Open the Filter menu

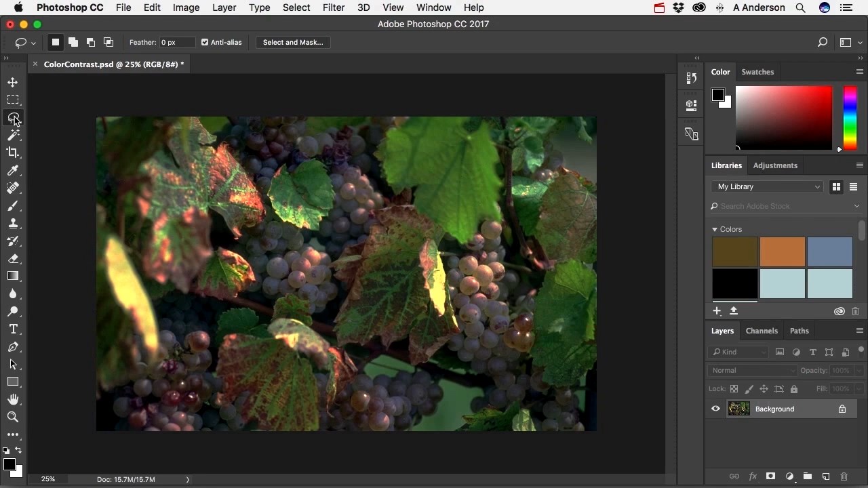[x=333, y=7]
